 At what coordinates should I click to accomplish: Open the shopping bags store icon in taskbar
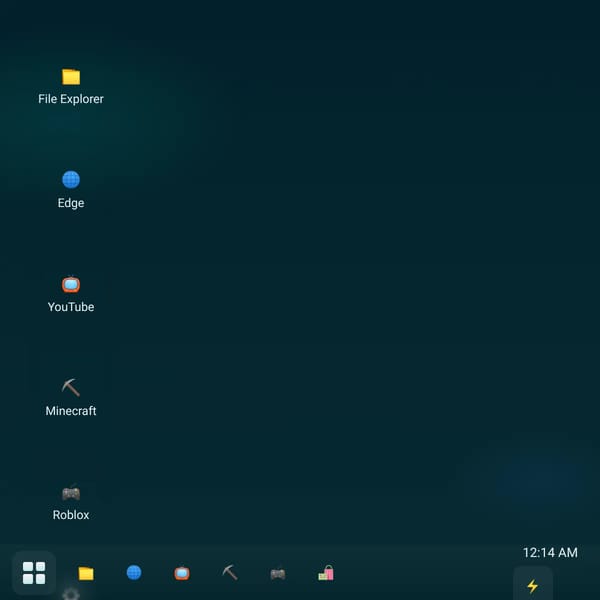326,573
